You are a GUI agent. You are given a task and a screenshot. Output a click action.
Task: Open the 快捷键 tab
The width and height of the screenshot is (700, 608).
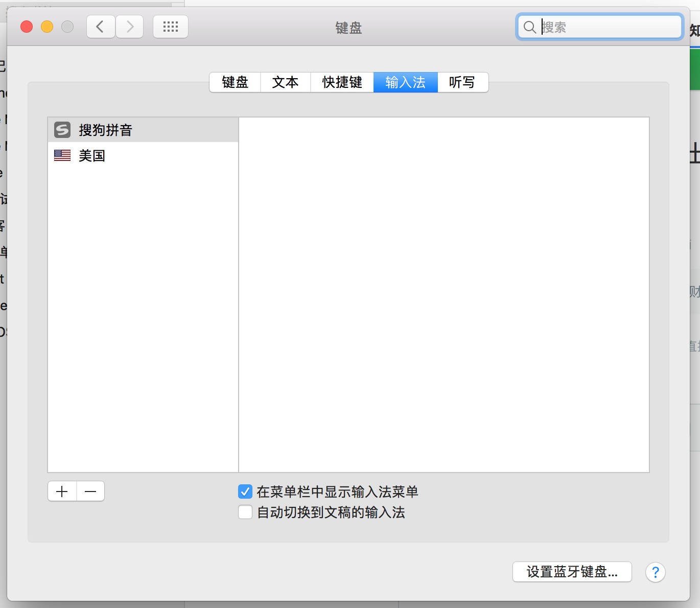tap(342, 82)
